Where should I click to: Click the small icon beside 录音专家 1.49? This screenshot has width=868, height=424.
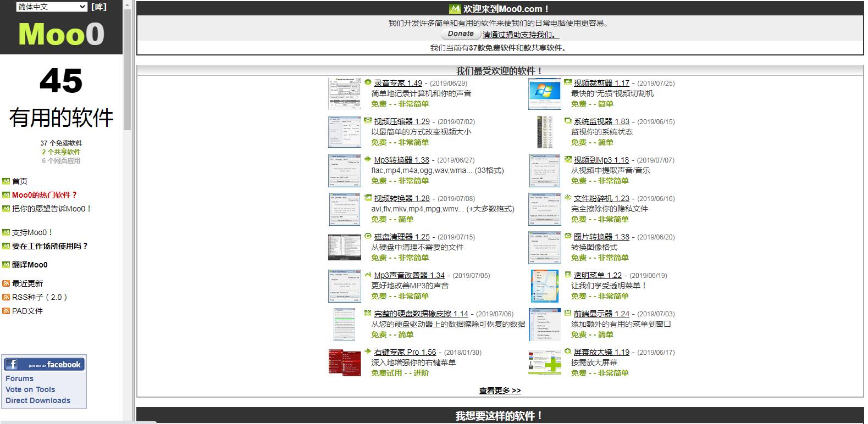point(368,82)
